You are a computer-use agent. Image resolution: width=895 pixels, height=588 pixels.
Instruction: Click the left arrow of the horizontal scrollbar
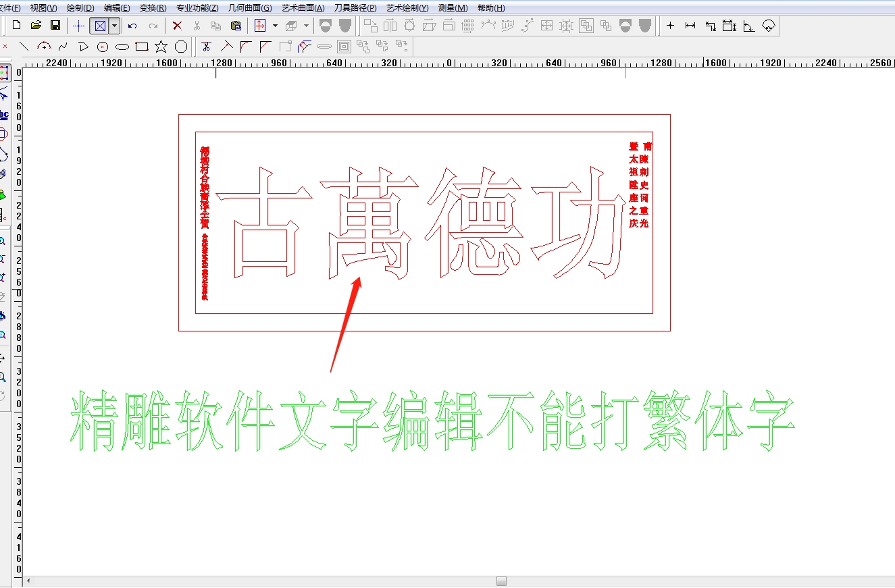click(28, 581)
